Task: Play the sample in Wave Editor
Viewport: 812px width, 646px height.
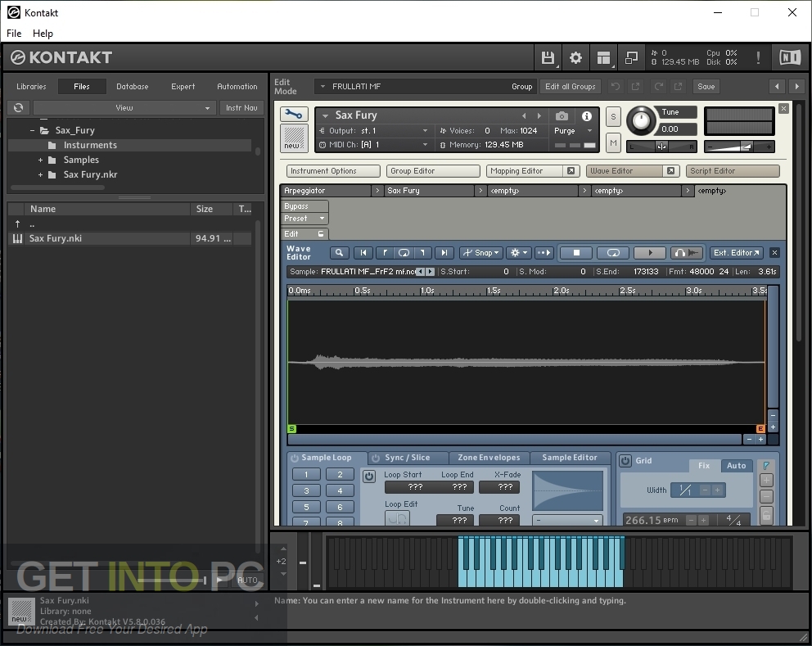Action: (x=651, y=253)
